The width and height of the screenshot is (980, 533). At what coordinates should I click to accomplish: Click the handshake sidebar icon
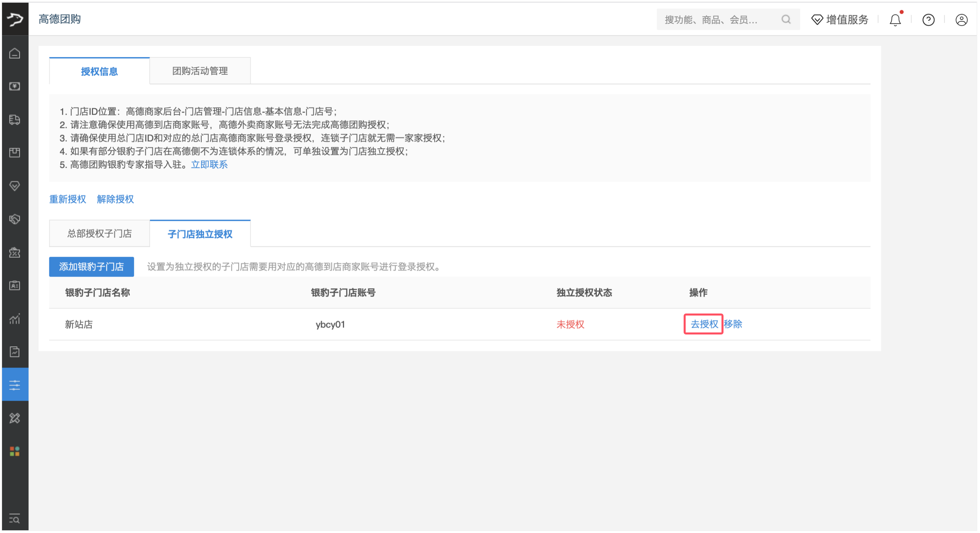(15, 220)
